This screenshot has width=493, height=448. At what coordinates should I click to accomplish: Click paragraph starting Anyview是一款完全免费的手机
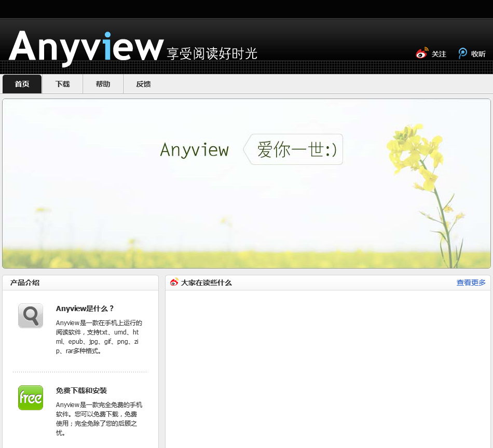click(x=99, y=419)
